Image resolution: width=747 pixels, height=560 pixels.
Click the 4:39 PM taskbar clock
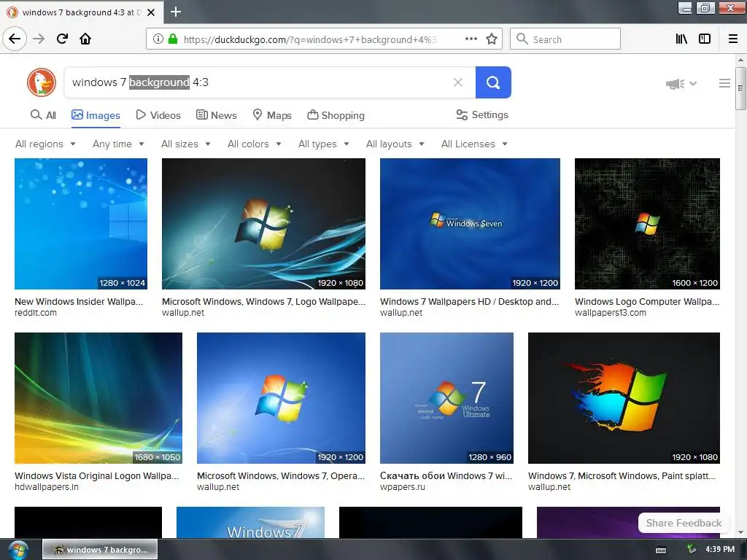click(720, 549)
